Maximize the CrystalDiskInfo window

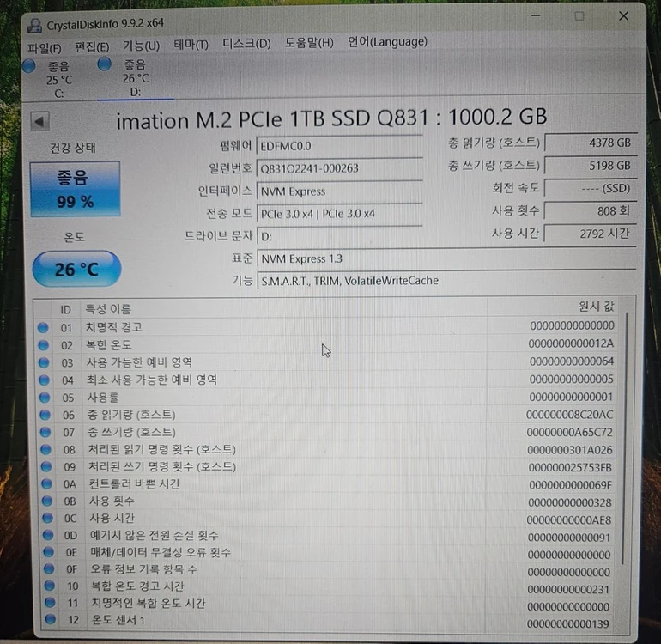click(579, 16)
